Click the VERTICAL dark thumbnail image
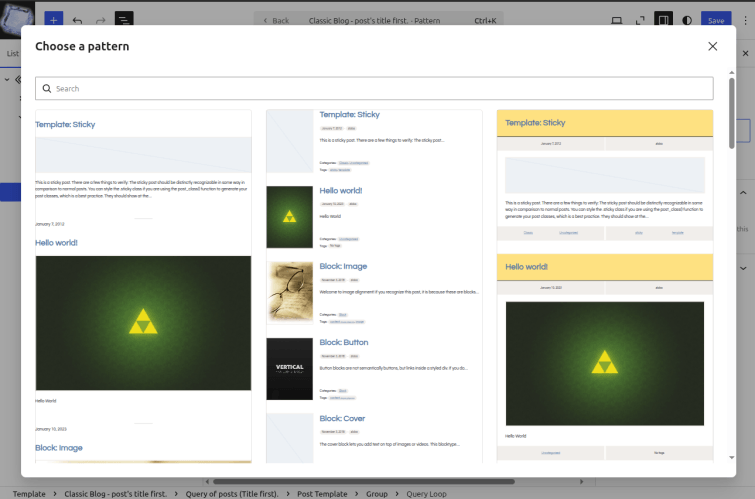 289,369
